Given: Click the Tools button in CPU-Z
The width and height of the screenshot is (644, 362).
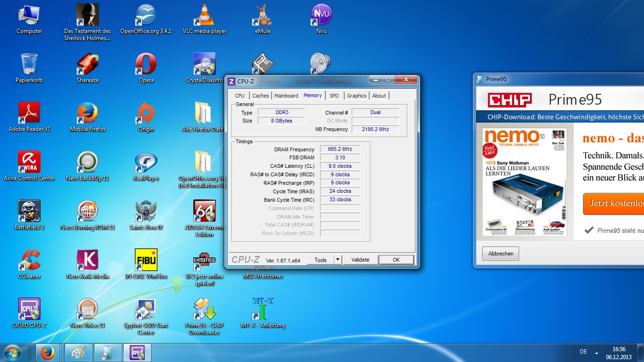Looking at the screenshot, I should pos(321,260).
